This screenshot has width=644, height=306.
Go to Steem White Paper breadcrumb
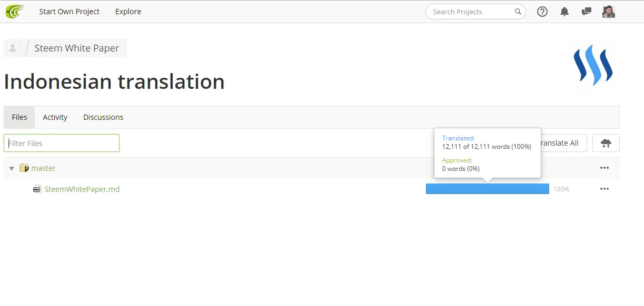77,48
